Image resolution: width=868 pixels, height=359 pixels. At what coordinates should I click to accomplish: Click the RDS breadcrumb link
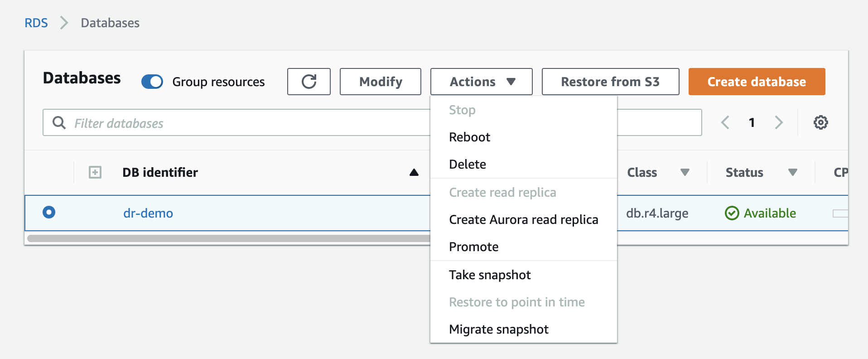(36, 23)
